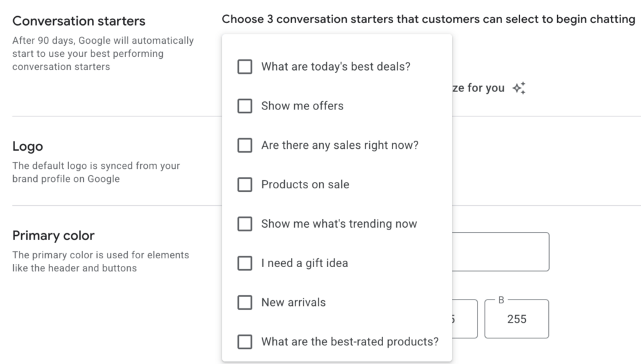Check 'Show me what's trending now'
The width and height of the screenshot is (641, 364).
[x=245, y=224]
